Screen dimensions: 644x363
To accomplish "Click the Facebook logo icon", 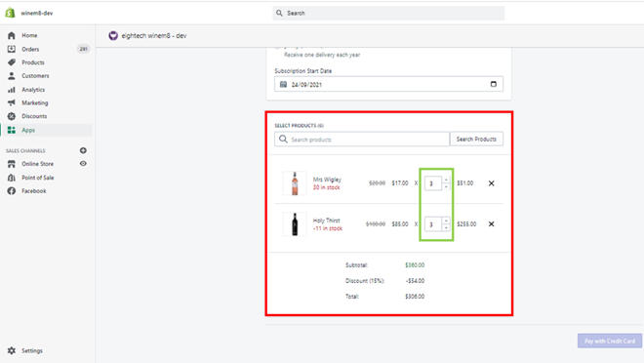I will point(12,191).
